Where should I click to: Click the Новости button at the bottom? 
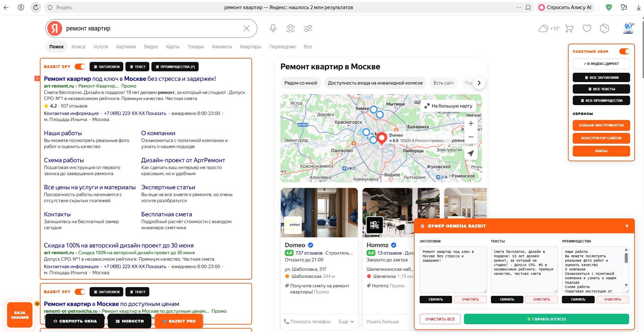click(130, 321)
